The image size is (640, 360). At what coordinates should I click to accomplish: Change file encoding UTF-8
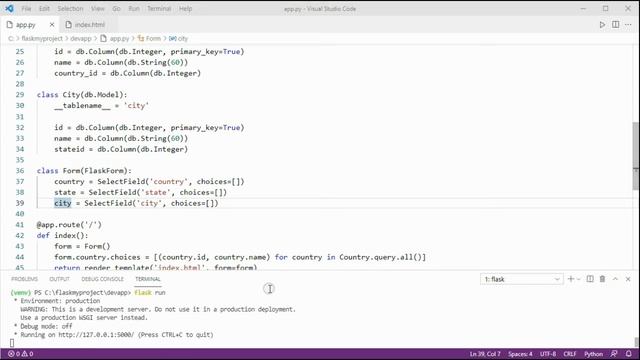[548, 354]
